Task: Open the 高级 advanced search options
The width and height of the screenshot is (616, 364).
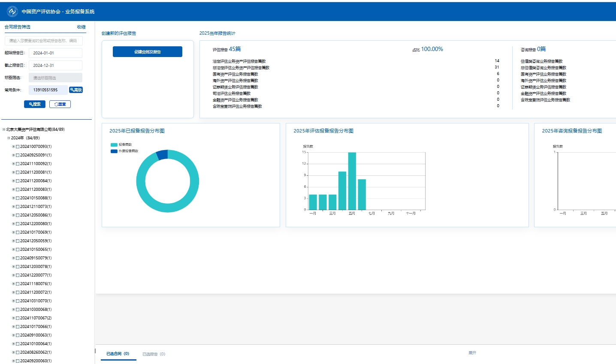Action: tap(76, 90)
